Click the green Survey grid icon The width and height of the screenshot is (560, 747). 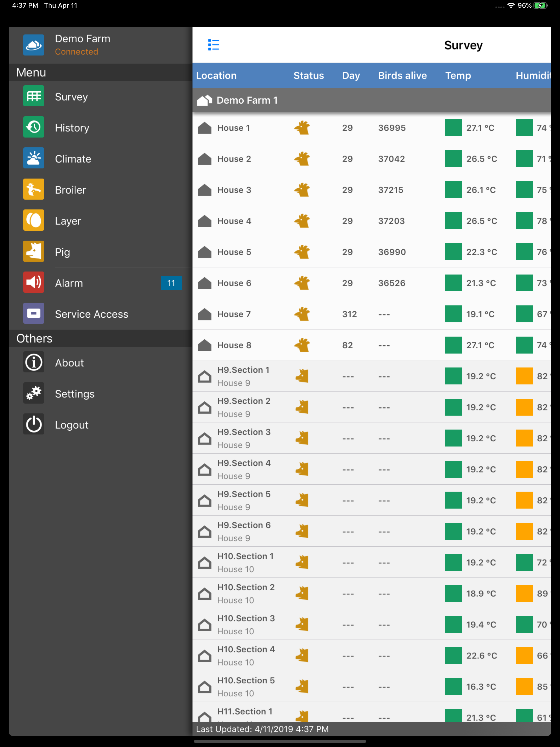pyautogui.click(x=34, y=96)
